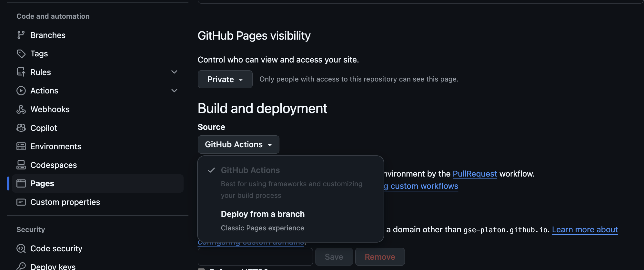This screenshot has height=270, width=644.
Task: Click the Actions play-circle icon
Action: (x=21, y=91)
